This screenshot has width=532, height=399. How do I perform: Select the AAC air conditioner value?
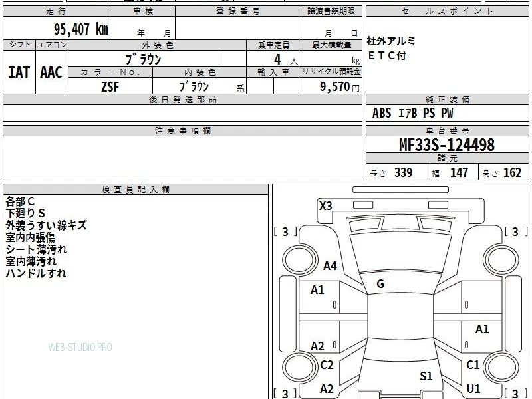click(51, 72)
